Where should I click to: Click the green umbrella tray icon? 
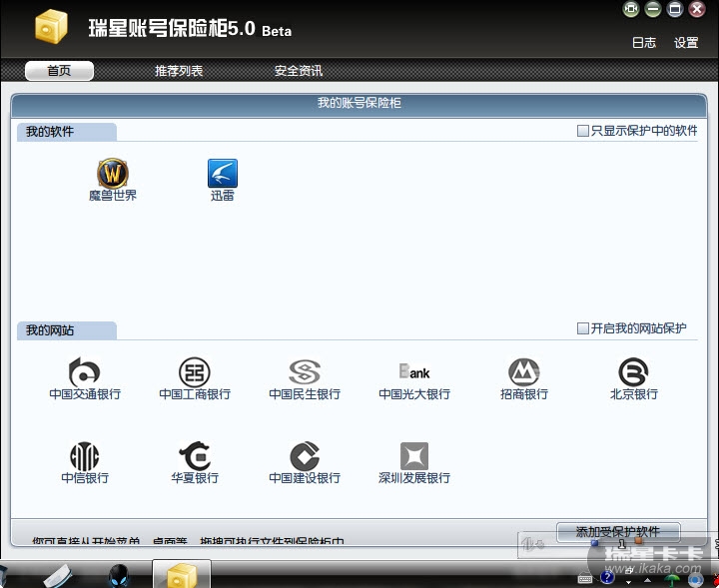coord(672,581)
